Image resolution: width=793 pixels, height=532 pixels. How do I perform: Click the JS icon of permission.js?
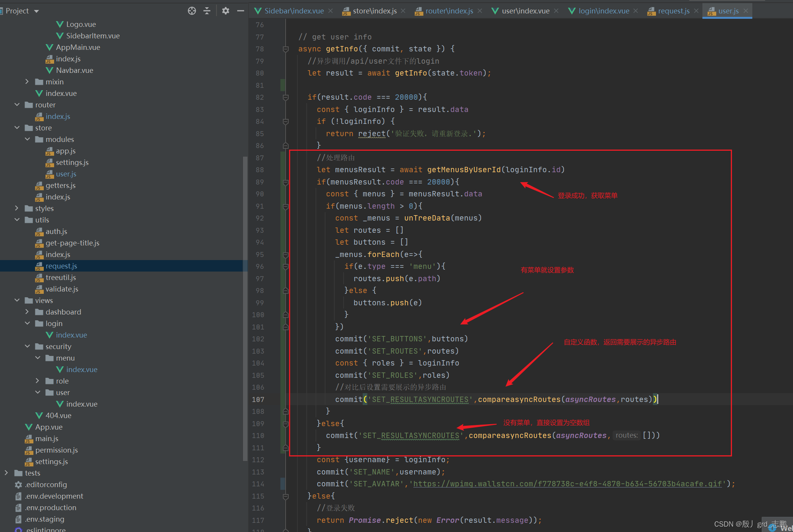coord(29,450)
